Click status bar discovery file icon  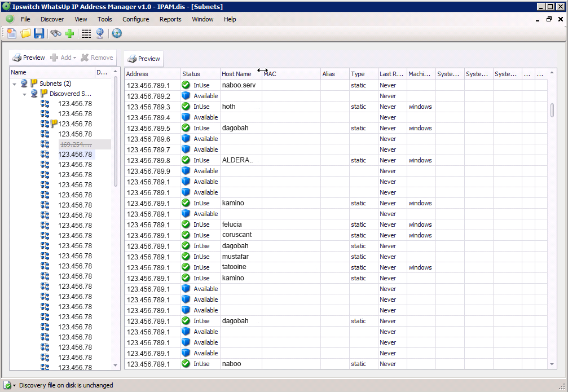coord(7,385)
